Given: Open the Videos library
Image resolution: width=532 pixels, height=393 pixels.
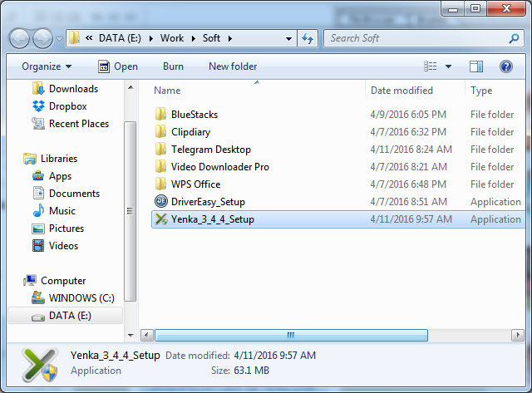Looking at the screenshot, I should (x=55, y=246).
